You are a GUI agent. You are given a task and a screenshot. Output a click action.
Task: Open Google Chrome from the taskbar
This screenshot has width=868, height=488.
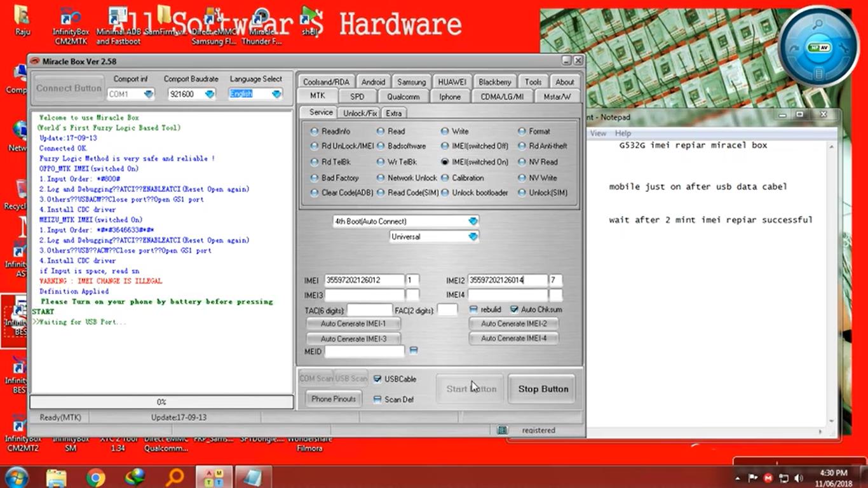click(96, 477)
